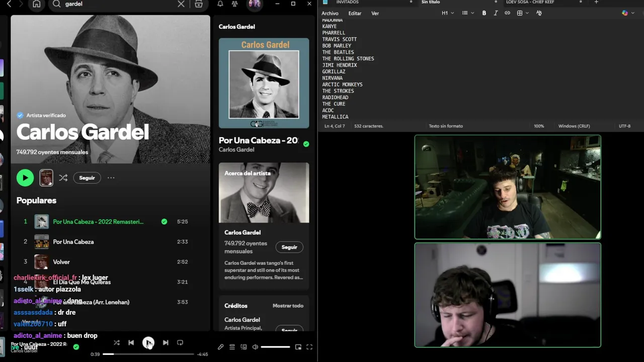Toggle shuffle in the player bar

pyautogui.click(x=116, y=342)
